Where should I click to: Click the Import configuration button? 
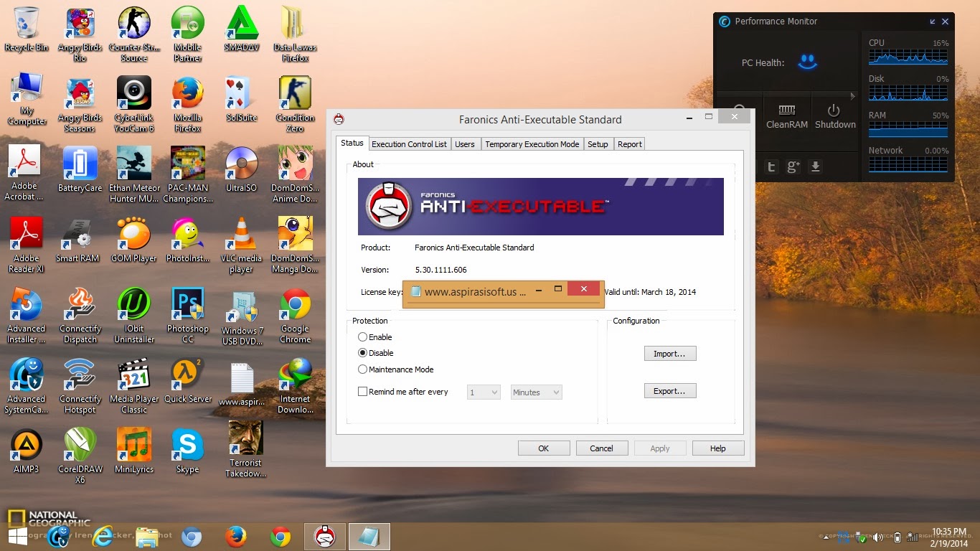[670, 353]
